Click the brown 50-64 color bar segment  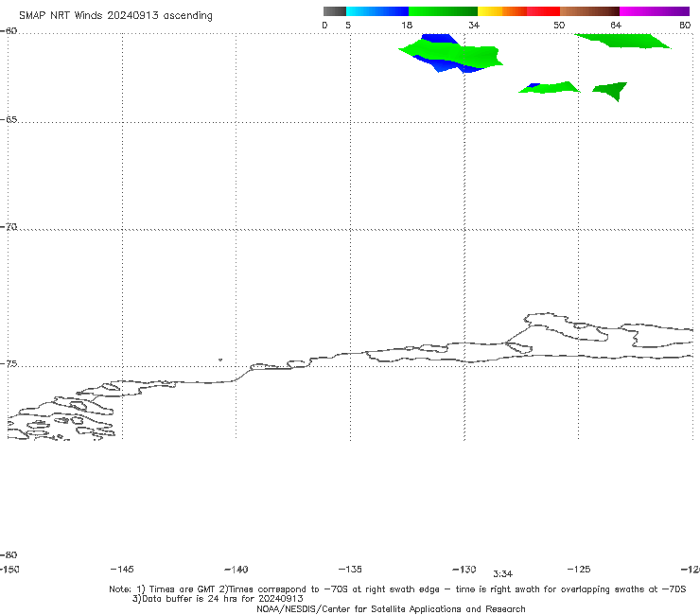point(589,11)
